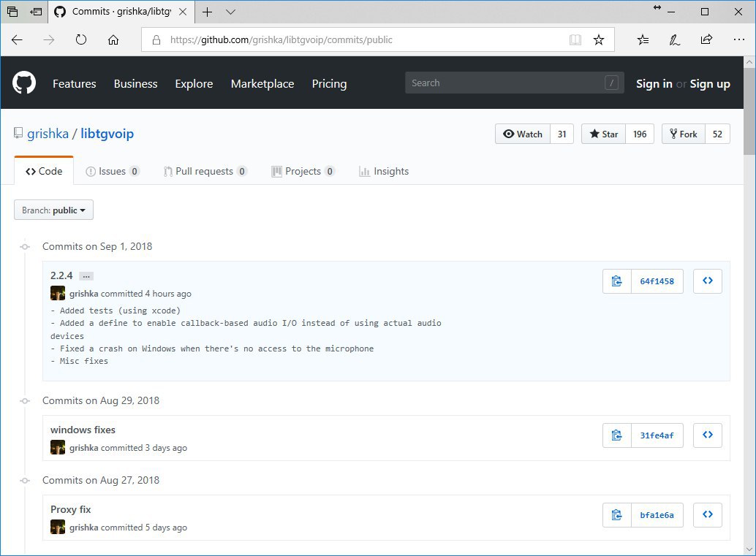This screenshot has width=756, height=556.
Task: Add page to favorites star icon
Action: click(x=599, y=39)
